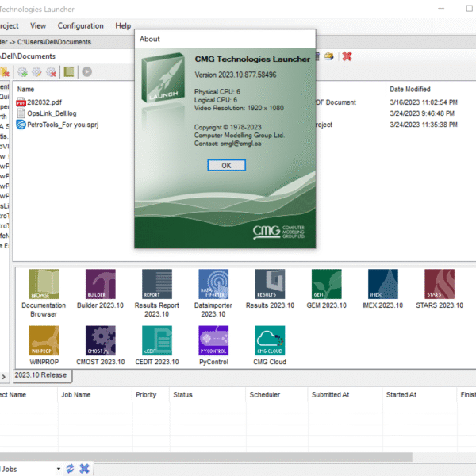Launch CMOST 2023.10
The image size is (476, 476).
[101, 340]
